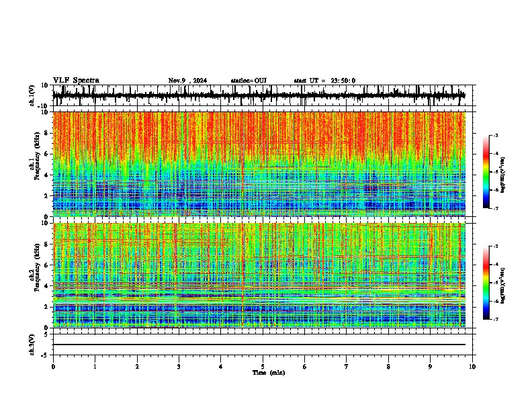Viewport: 532px width, 411px height.
Task: Click the "-3" label on ch.1 color bar
Action: (x=495, y=135)
